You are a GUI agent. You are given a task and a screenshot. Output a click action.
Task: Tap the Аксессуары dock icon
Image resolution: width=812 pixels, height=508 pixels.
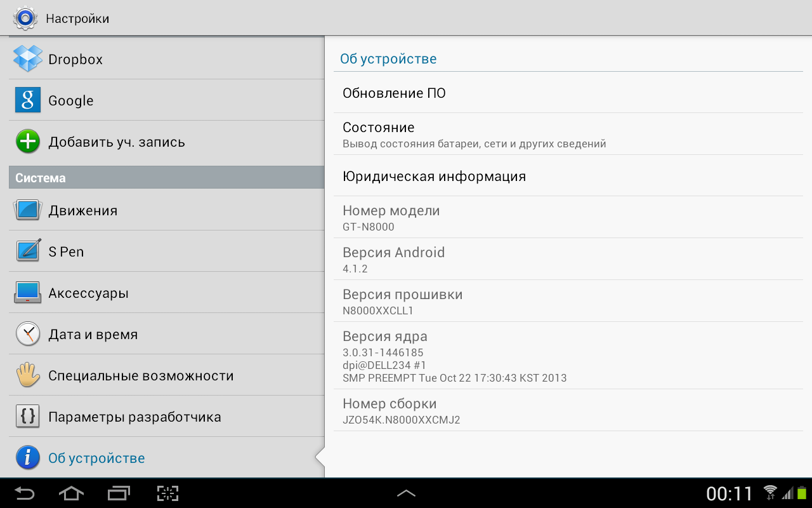(28, 293)
